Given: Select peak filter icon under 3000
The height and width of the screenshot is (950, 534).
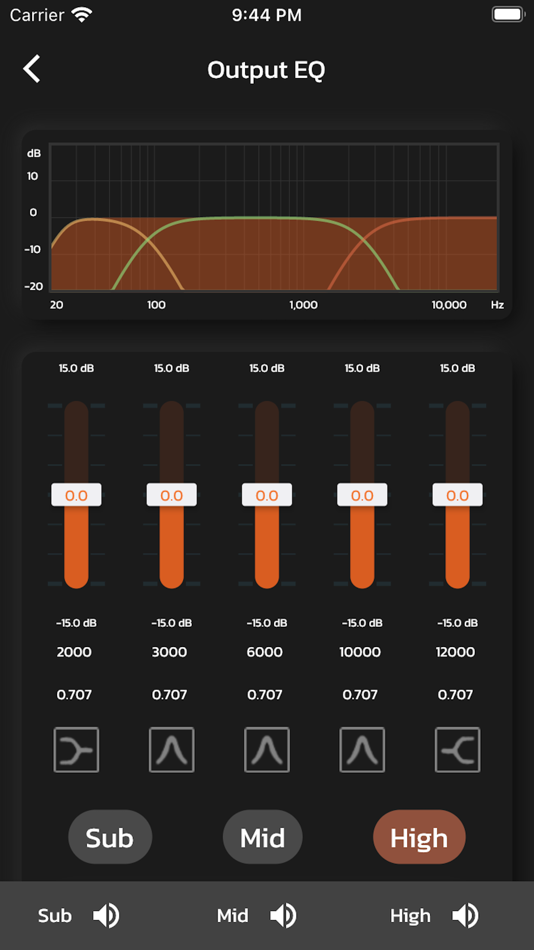Looking at the screenshot, I should tap(172, 749).
